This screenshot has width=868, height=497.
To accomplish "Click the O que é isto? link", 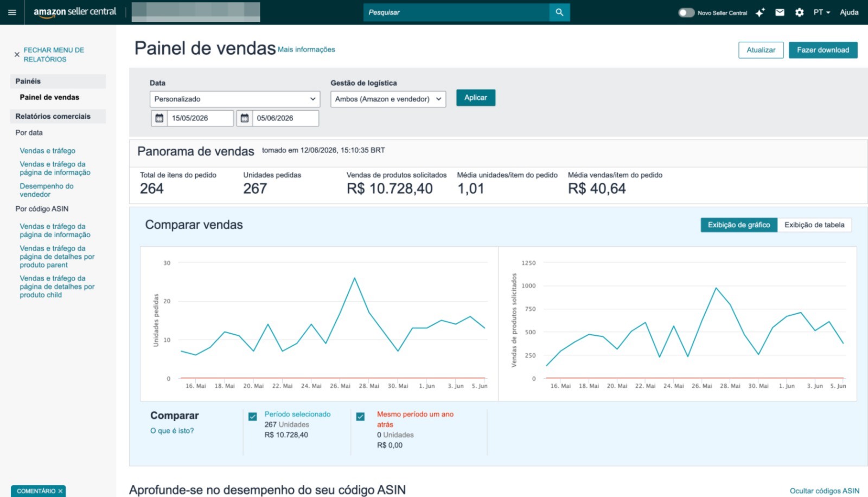I will tap(172, 431).
